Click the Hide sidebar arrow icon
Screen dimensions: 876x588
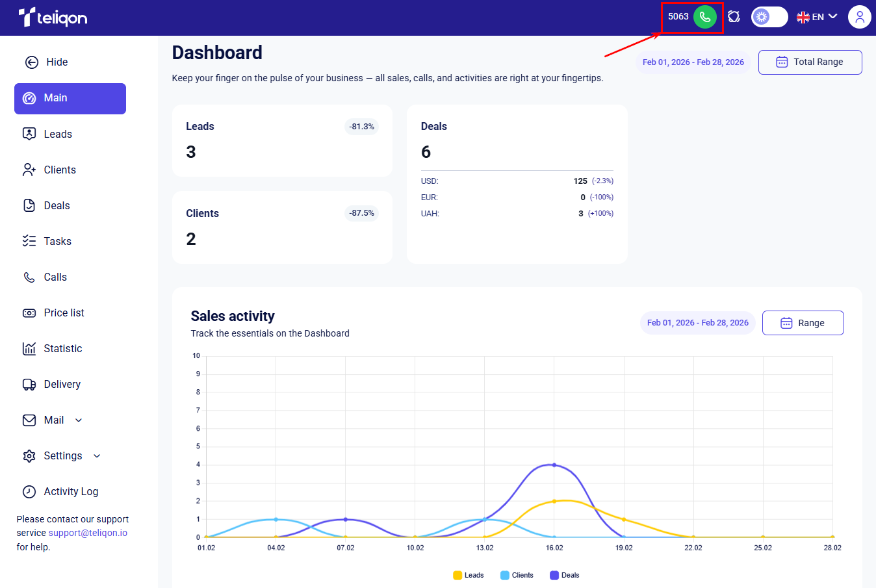31,62
